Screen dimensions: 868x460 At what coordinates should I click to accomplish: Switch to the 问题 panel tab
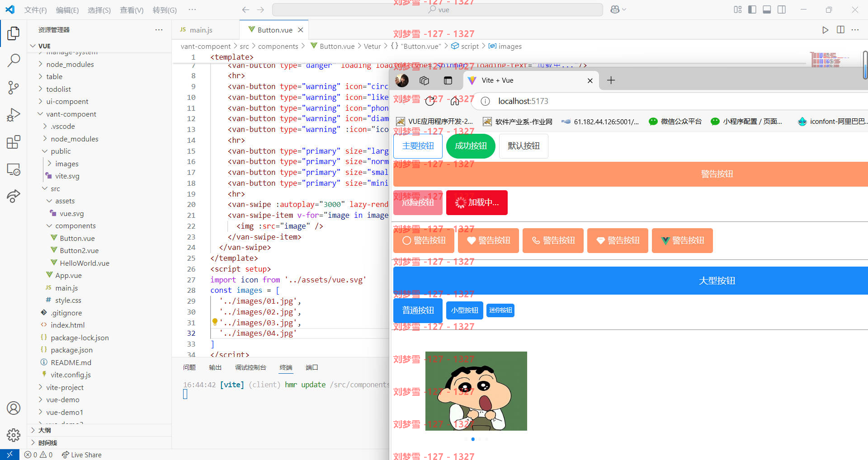(189, 367)
